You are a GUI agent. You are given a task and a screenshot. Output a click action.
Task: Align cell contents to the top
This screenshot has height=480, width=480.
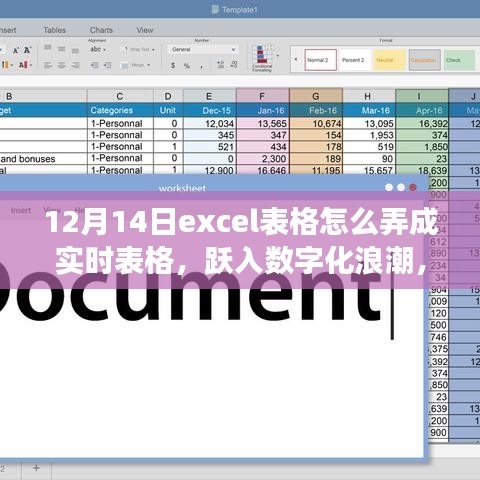pyautogui.click(x=48, y=48)
